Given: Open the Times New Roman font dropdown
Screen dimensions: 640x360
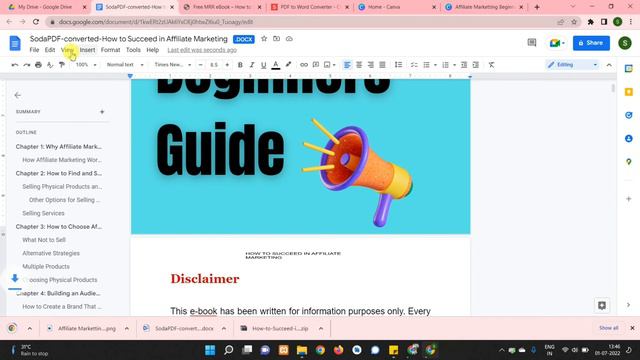Looking at the screenshot, I should click(x=173, y=65).
